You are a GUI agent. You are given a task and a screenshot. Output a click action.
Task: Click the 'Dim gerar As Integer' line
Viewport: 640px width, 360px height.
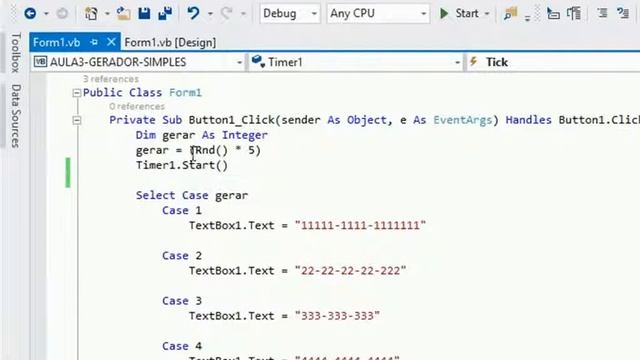(202, 135)
